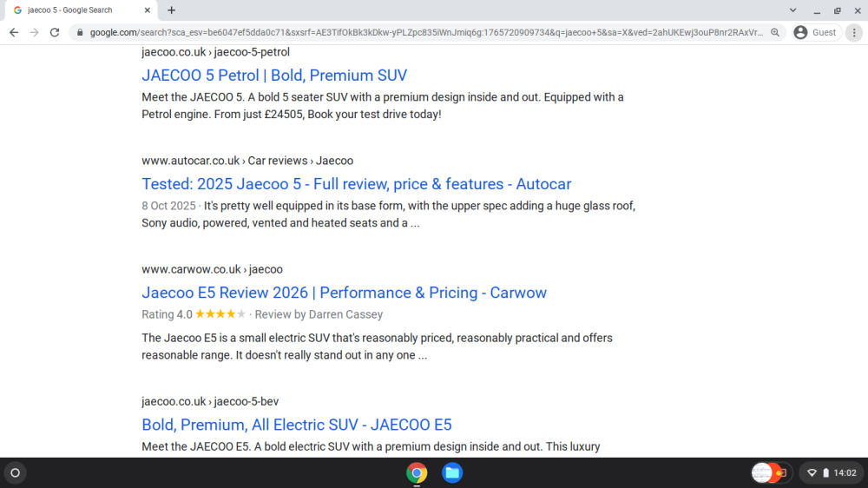
Task: Click the battery icon in the tray
Action: 826,473
